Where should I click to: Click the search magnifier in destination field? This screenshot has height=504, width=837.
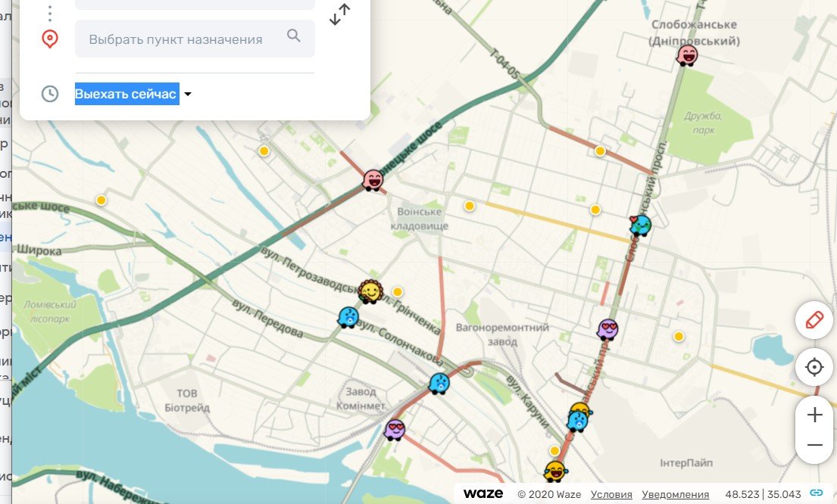click(294, 36)
